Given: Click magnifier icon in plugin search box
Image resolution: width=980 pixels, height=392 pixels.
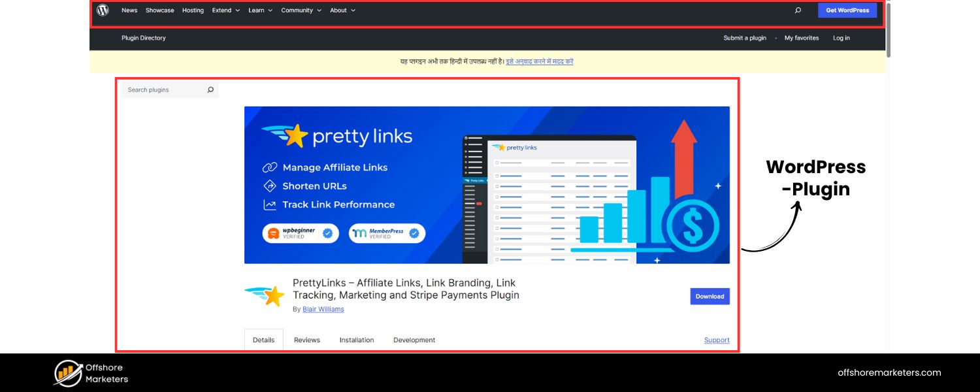Looking at the screenshot, I should point(210,90).
